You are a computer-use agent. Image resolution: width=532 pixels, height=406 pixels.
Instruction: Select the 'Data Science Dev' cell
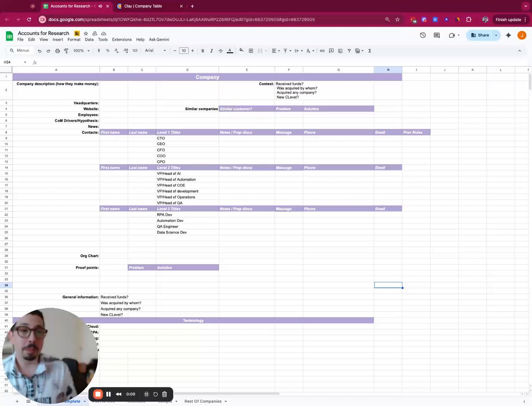(187, 233)
